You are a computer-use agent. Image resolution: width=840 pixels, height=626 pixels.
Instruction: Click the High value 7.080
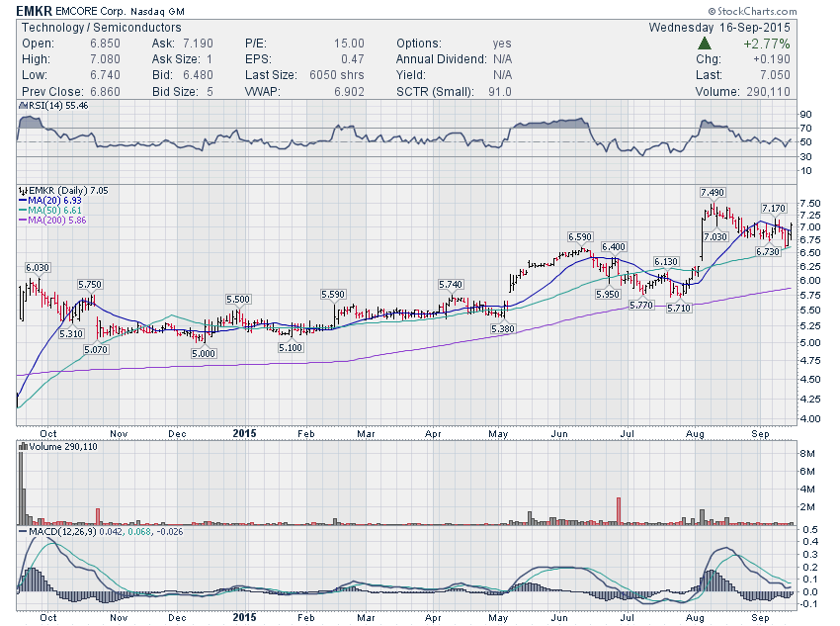point(105,59)
